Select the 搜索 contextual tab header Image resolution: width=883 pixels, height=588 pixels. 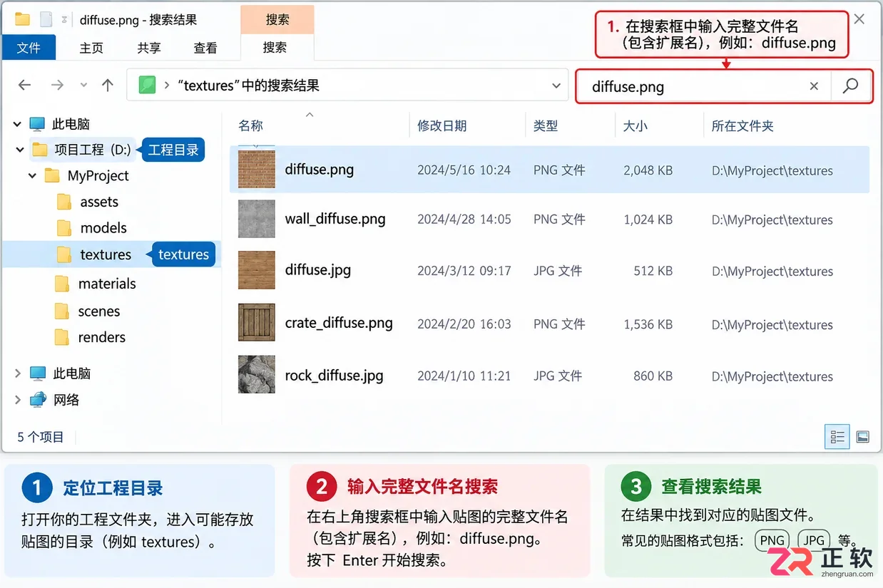click(277, 20)
